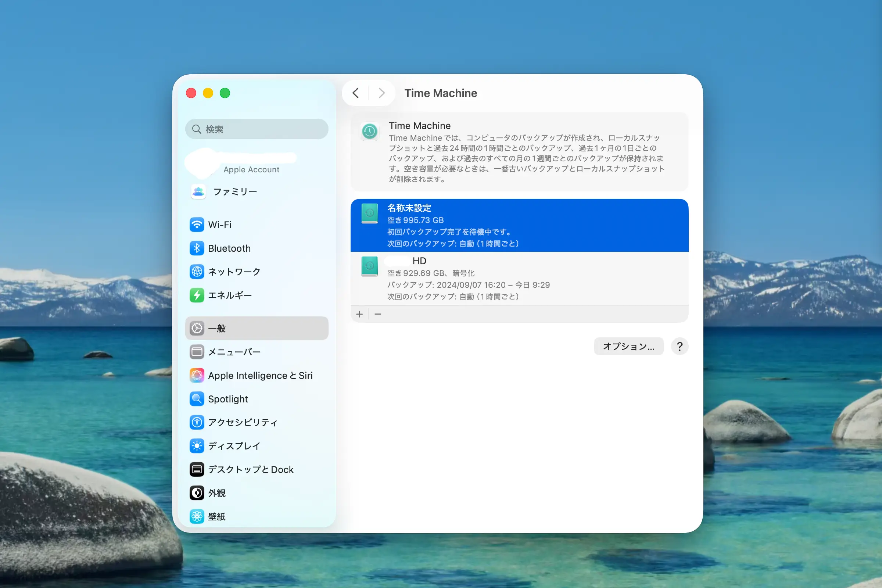The image size is (882, 588).
Task: Go back with left chevron
Action: point(355,93)
